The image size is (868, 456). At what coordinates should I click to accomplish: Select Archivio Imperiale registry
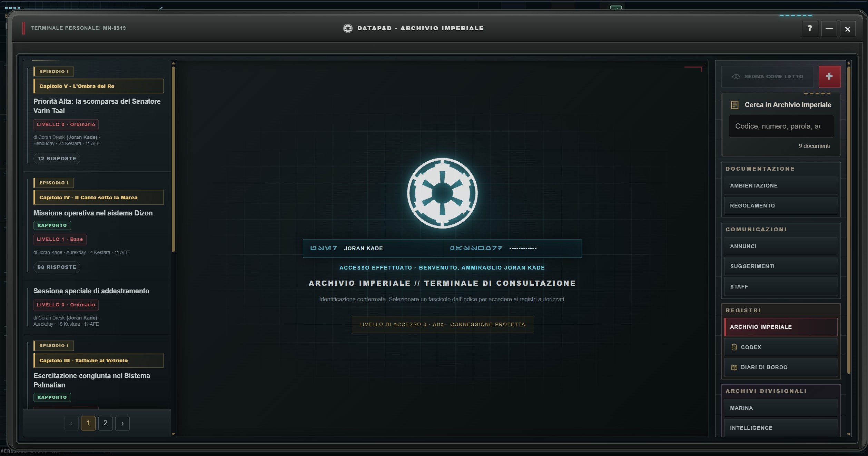(x=781, y=327)
